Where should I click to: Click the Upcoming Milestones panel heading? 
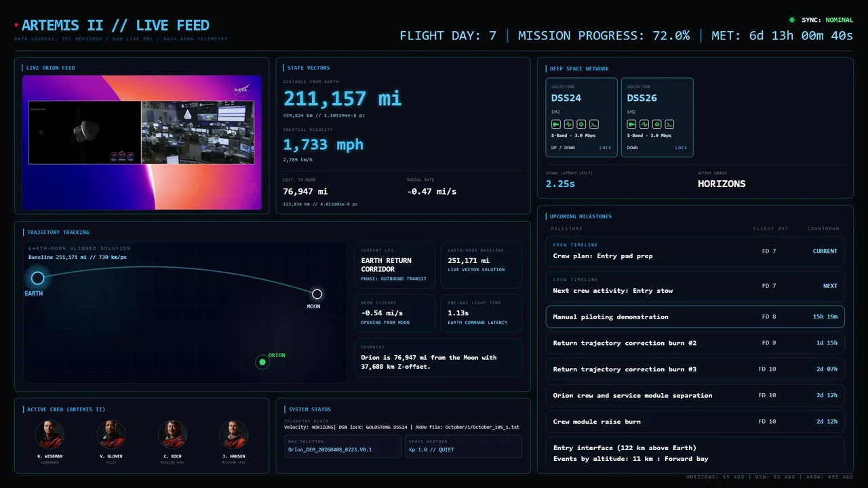580,216
